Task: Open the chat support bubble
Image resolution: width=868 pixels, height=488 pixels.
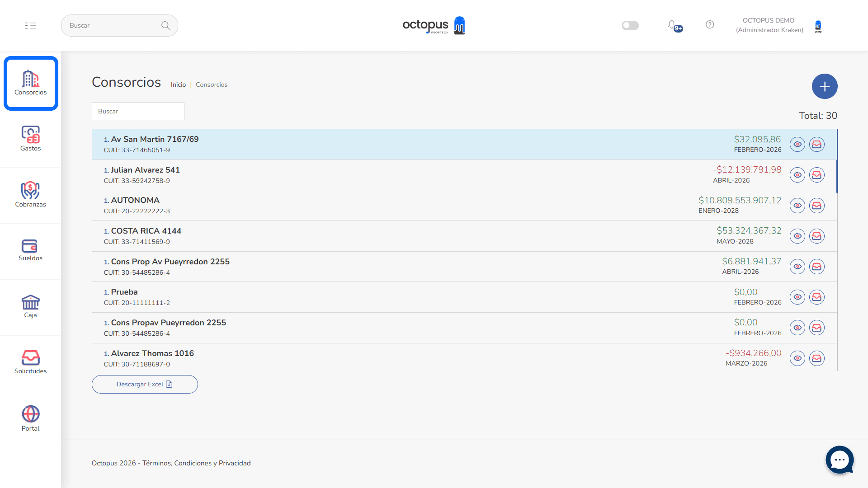Action: (x=840, y=460)
